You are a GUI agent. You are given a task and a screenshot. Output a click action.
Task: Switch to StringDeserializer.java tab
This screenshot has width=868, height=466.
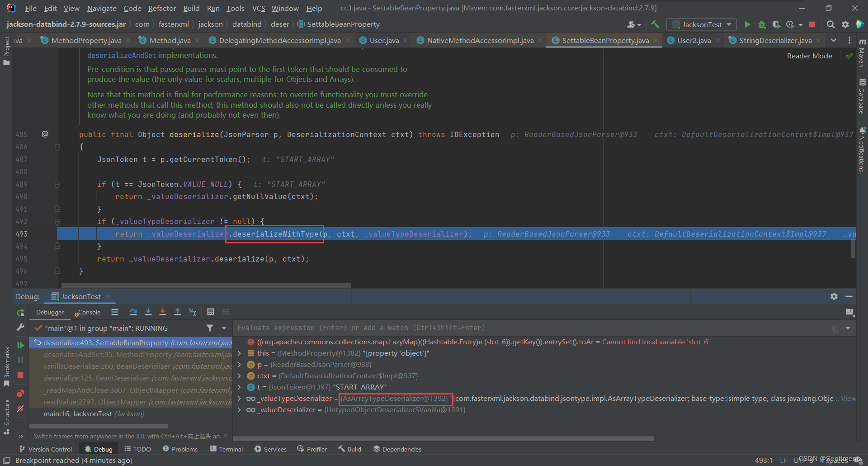[775, 40]
